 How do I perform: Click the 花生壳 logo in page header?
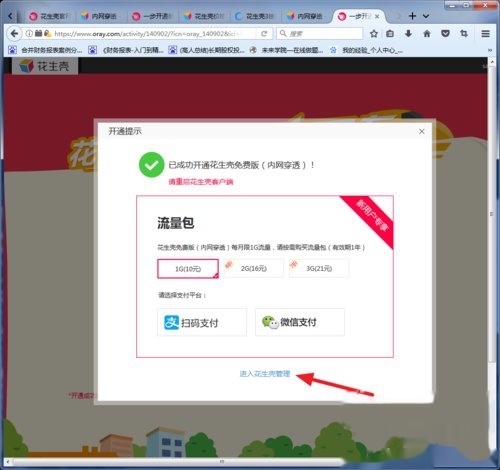(x=45, y=66)
